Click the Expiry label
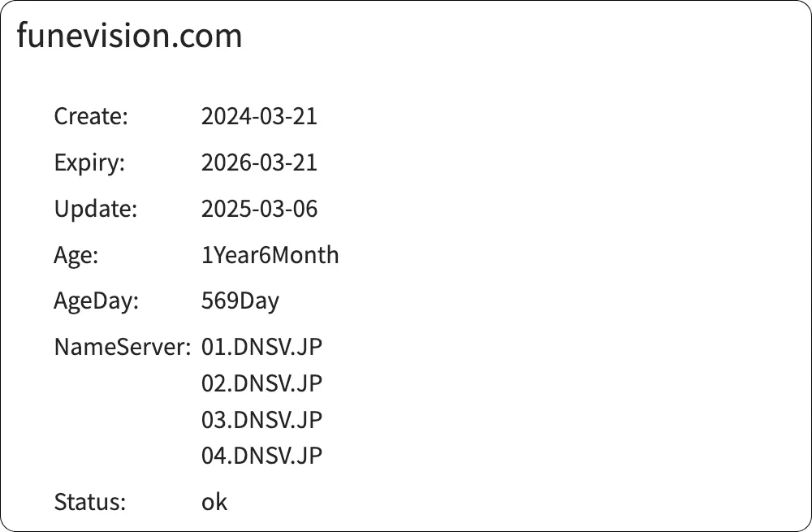The height and width of the screenshot is (532, 812). click(89, 163)
